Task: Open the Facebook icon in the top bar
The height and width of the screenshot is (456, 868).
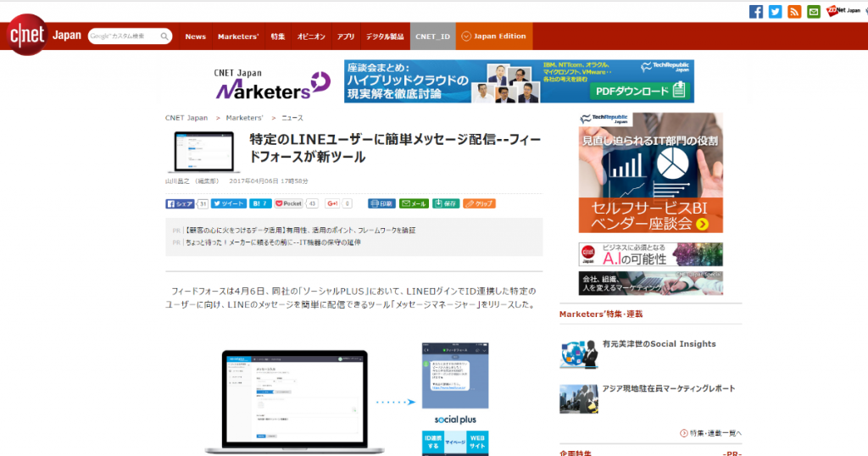Action: pos(755,12)
